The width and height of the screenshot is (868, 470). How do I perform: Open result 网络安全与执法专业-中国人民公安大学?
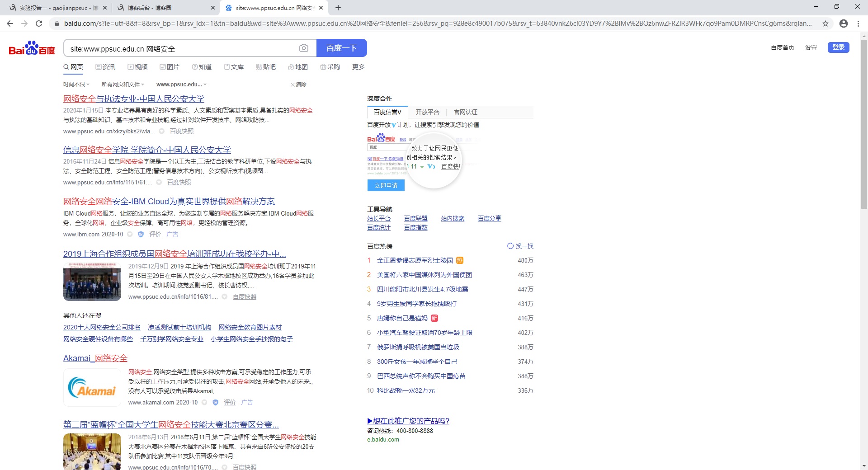tap(134, 99)
